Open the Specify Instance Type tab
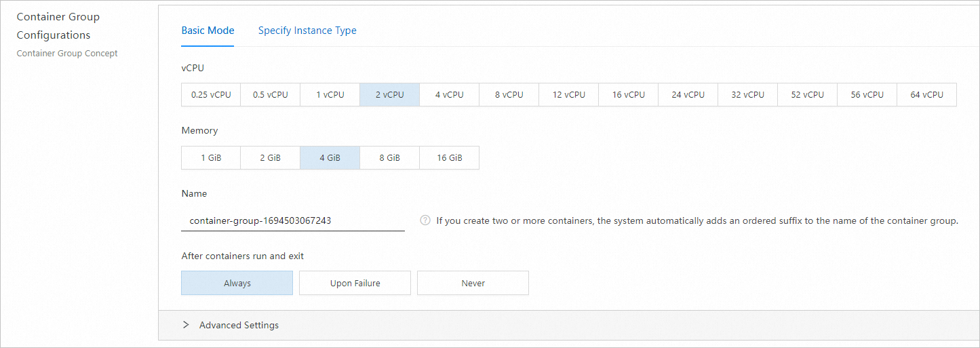This screenshot has height=348, width=980. [307, 31]
